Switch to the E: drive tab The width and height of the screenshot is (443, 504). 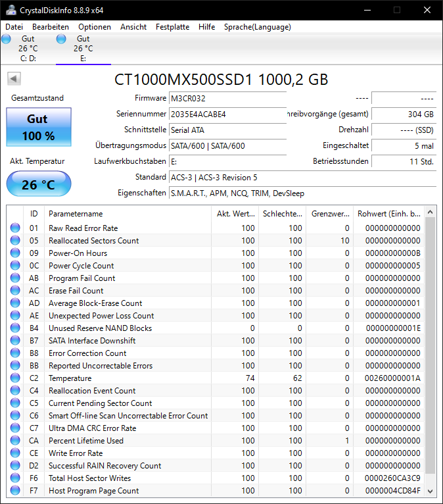[x=83, y=49]
